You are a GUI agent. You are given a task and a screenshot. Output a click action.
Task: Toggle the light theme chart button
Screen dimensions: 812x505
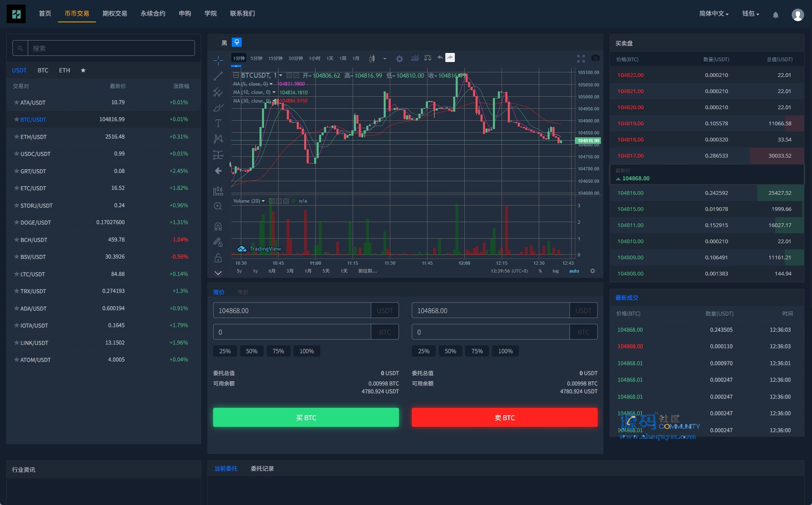237,42
